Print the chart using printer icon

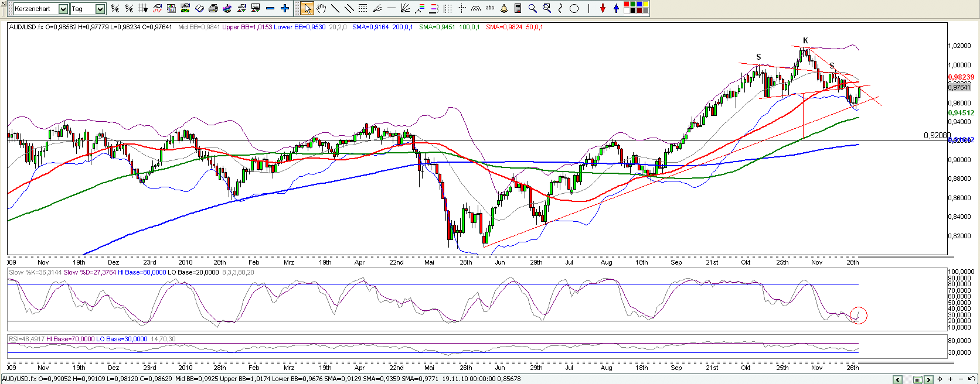(213, 8)
